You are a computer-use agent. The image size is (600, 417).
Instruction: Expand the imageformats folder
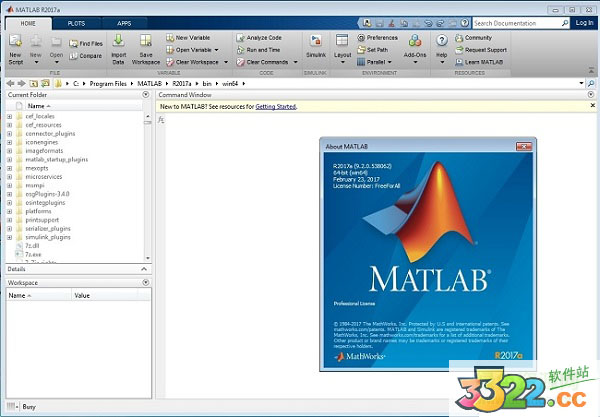pos(10,151)
